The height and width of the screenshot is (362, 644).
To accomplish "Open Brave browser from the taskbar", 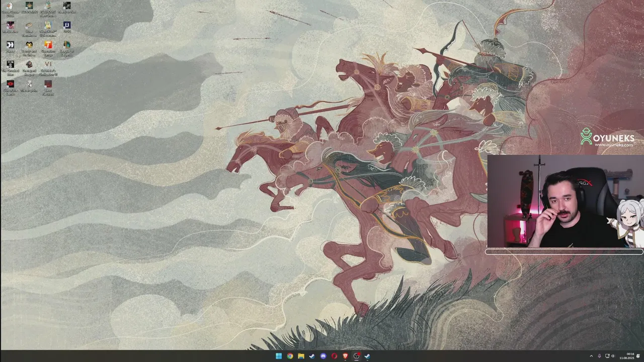I will click(x=345, y=356).
